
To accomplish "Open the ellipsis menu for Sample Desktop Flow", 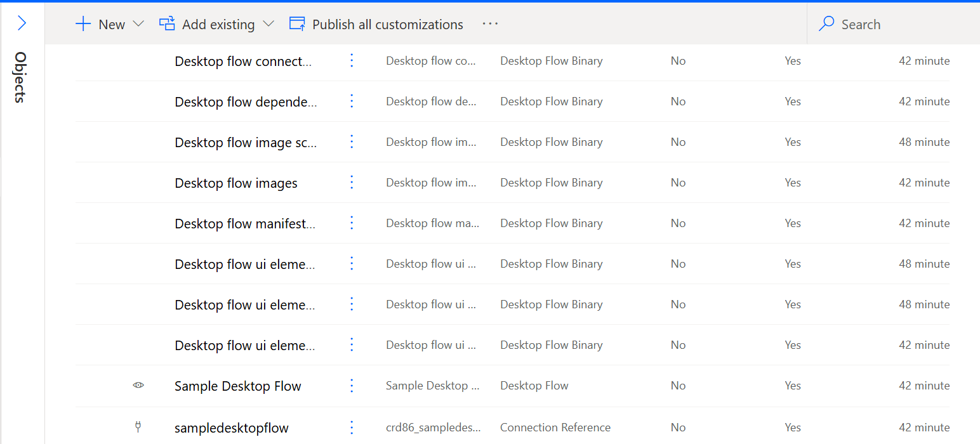I will [x=352, y=386].
